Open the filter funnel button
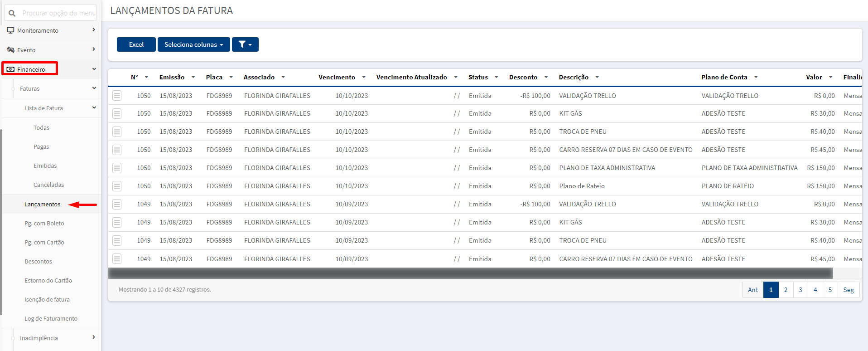The width and height of the screenshot is (868, 351). pyautogui.click(x=245, y=44)
